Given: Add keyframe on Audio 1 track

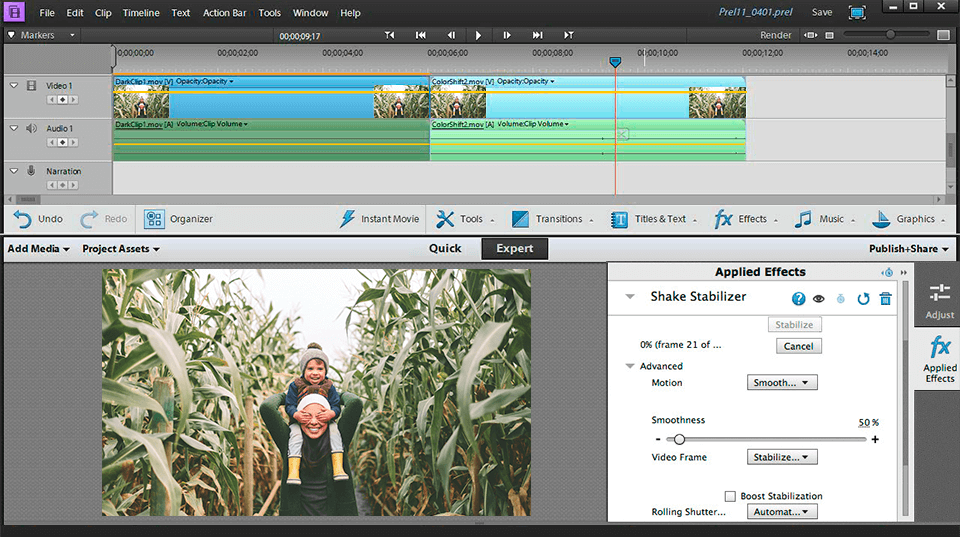Looking at the screenshot, I should click(x=62, y=143).
